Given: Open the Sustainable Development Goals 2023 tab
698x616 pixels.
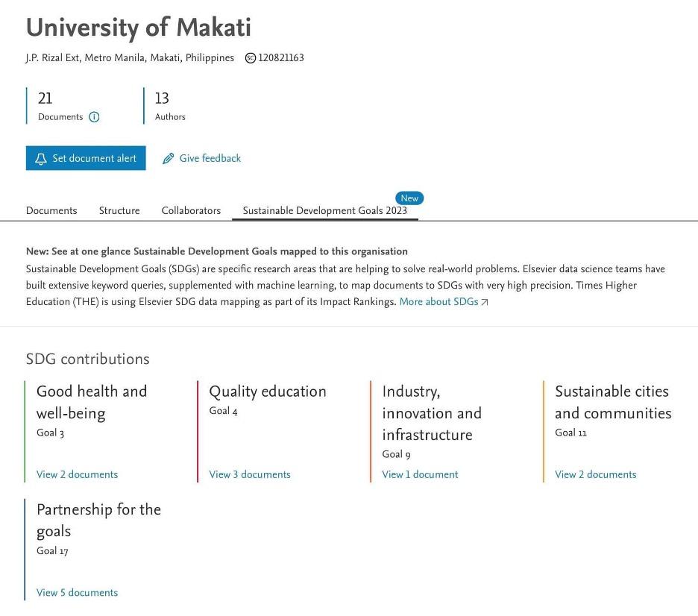Looking at the screenshot, I should (325, 211).
